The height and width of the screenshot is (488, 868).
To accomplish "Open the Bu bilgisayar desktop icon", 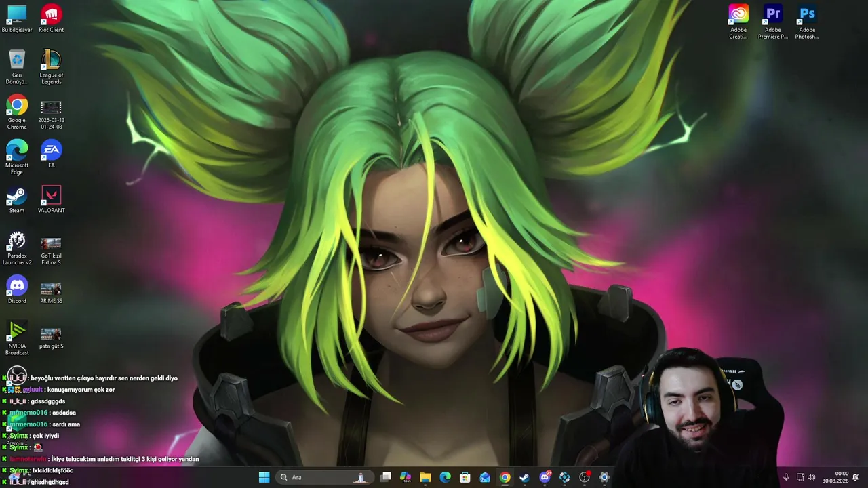I will (x=17, y=19).
